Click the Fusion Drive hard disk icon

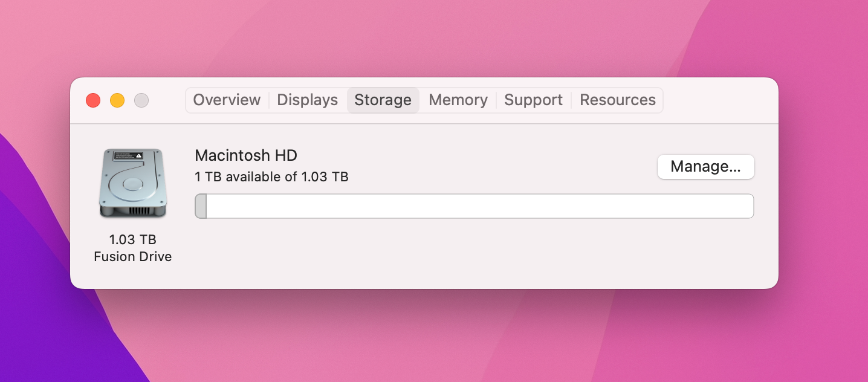pos(133,183)
